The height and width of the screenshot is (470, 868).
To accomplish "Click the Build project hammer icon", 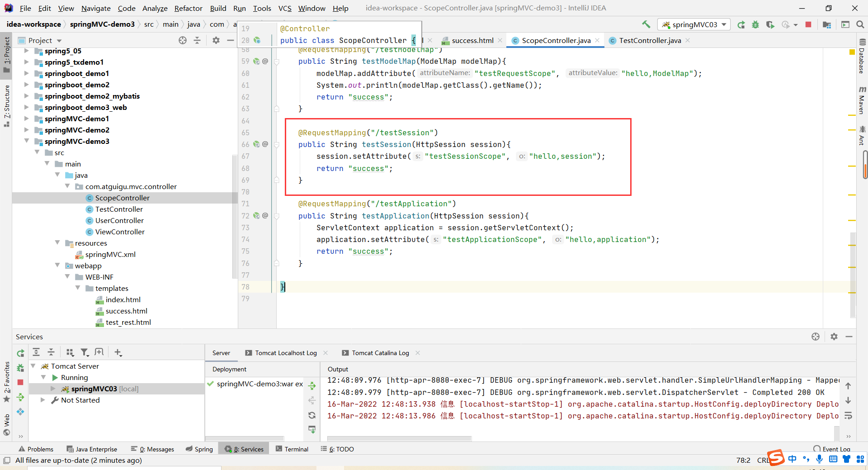I will point(646,24).
